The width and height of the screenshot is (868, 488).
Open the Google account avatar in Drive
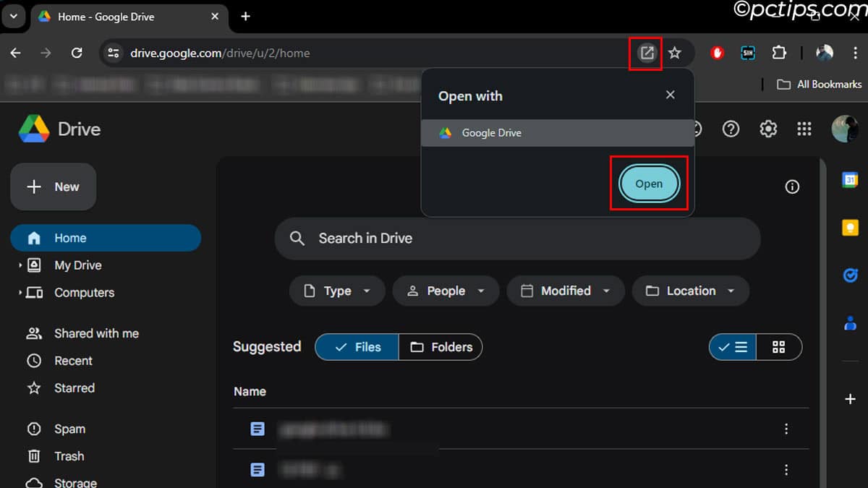click(845, 129)
